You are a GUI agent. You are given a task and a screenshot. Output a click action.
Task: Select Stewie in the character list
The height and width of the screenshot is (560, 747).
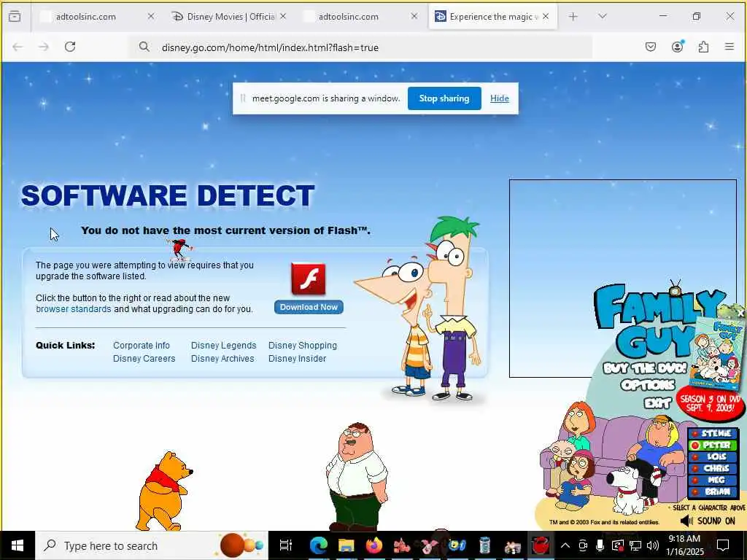713,433
